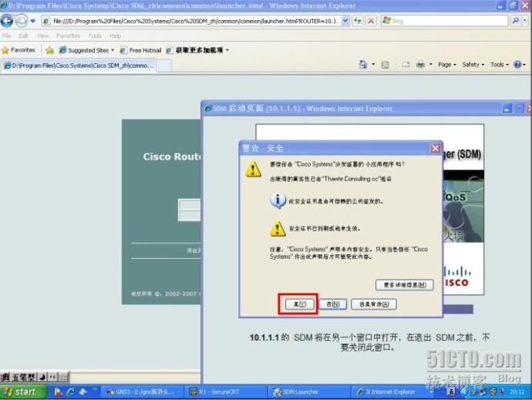The height and width of the screenshot is (400, 532).
Task: Click the Feeds icon in command bar
Action: (x=385, y=65)
